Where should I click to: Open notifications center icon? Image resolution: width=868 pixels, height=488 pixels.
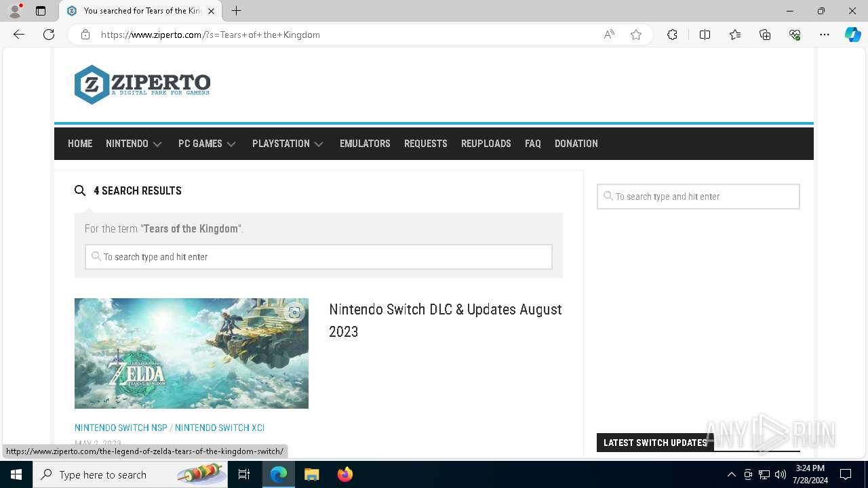point(846,474)
